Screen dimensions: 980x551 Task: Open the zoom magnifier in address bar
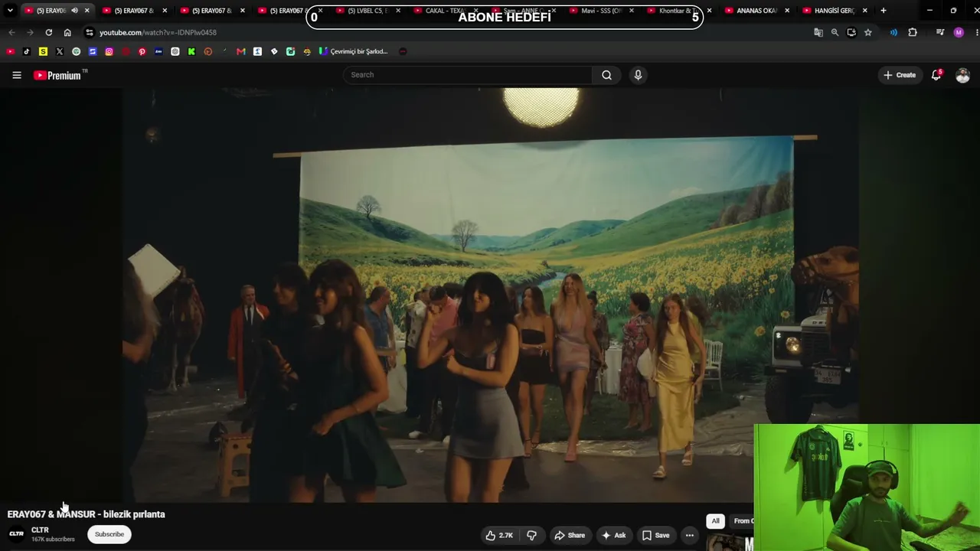pos(835,32)
